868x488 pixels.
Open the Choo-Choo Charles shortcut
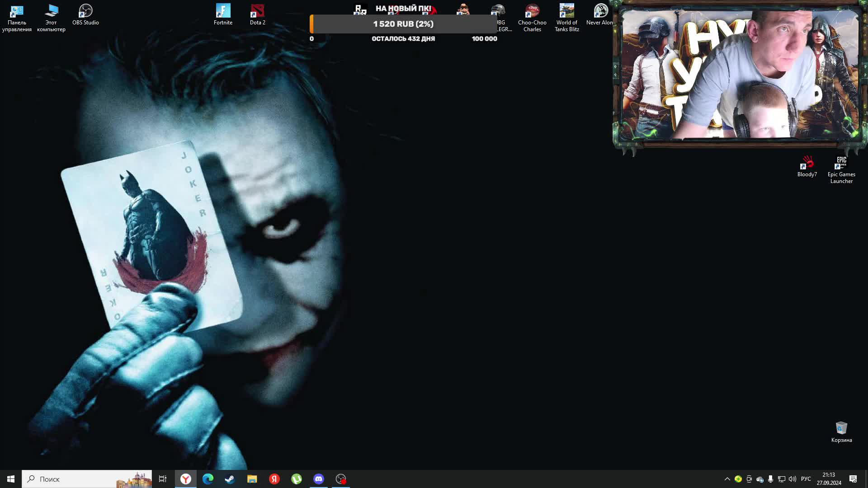tap(532, 18)
